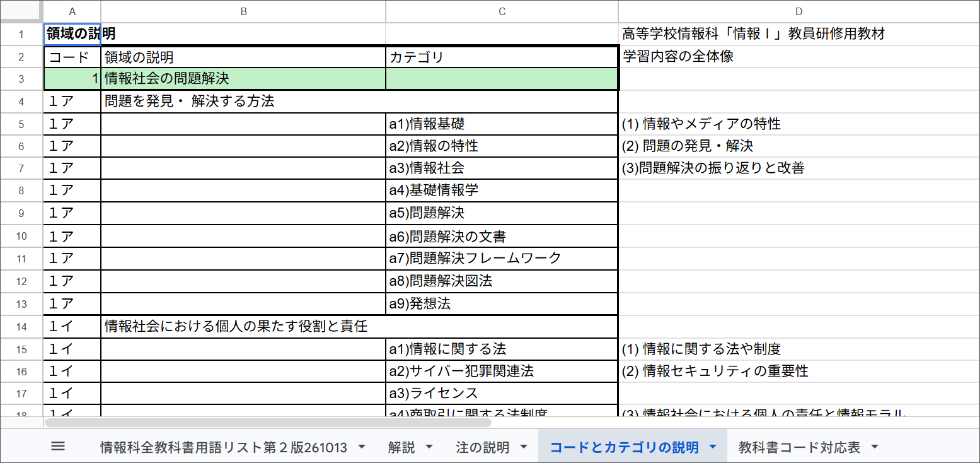Screen dimensions: 980x463
Task: Open the all sheets hamburger menu
Action: point(58,447)
